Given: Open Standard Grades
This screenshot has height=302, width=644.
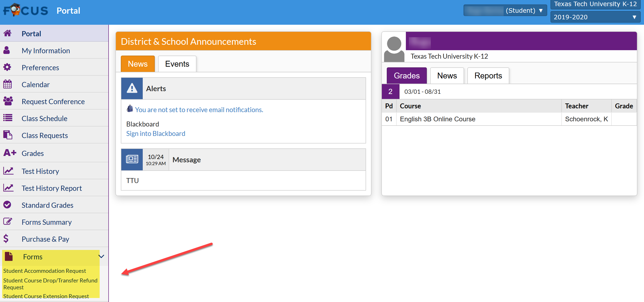Looking at the screenshot, I should pos(54,205).
